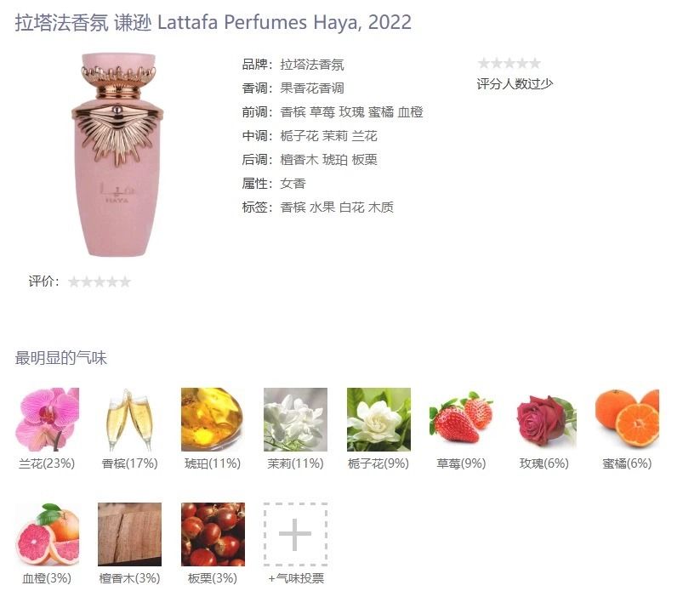Select the 香槟(17%) champagne note icon
The image size is (700, 591).
pyautogui.click(x=129, y=419)
